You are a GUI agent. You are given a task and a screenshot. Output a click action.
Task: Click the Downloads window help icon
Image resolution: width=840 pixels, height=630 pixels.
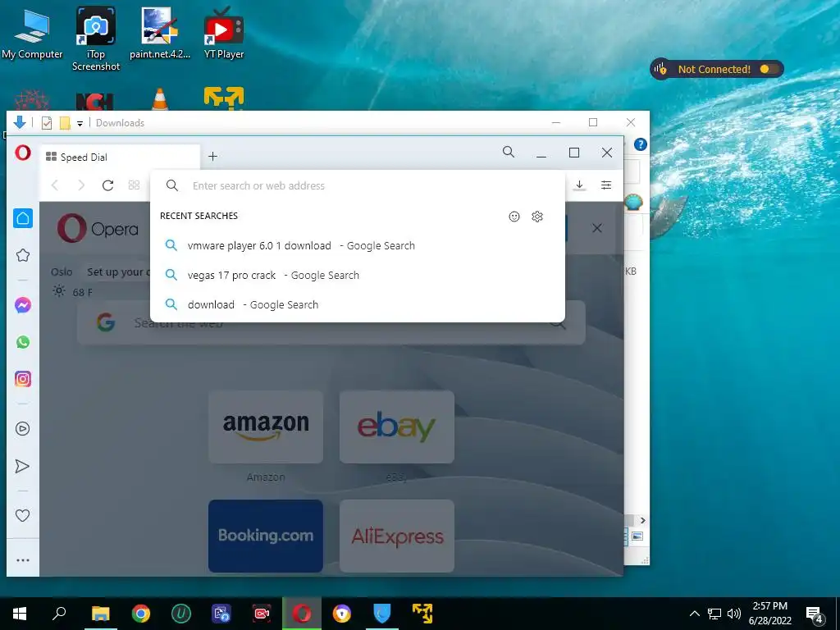pos(640,144)
